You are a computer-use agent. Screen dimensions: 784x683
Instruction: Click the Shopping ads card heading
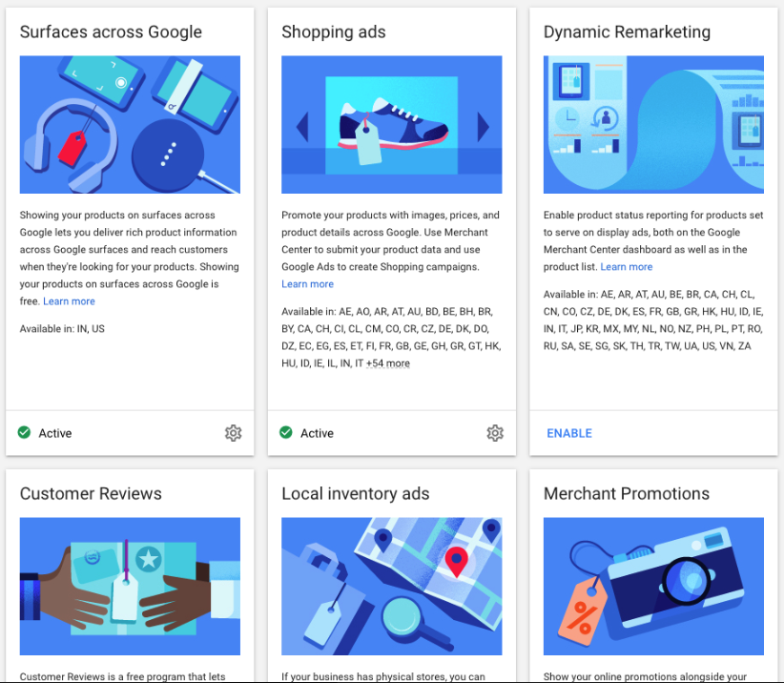[x=333, y=31]
